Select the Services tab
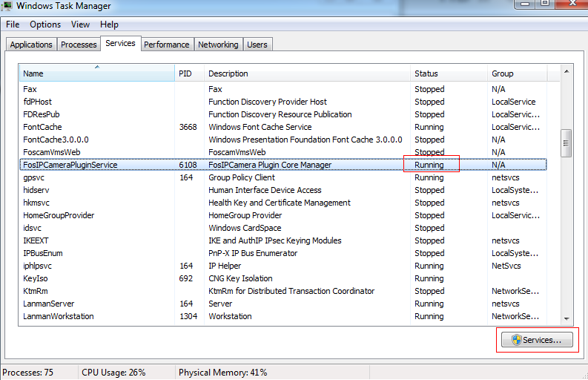588x380 pixels. (120, 43)
